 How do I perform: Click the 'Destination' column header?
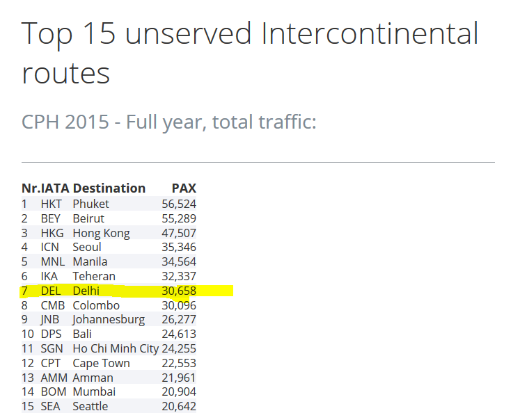109,188
